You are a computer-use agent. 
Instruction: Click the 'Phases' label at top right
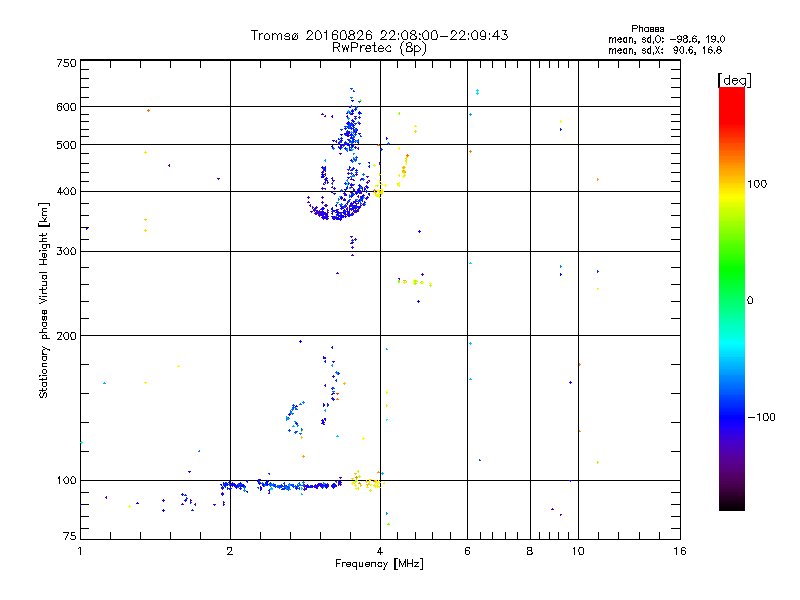(647, 29)
